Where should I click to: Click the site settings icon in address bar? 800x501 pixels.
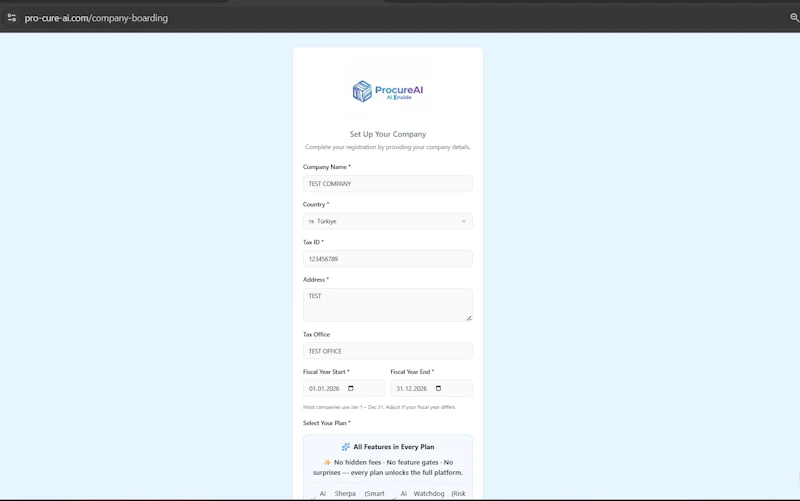tap(12, 18)
